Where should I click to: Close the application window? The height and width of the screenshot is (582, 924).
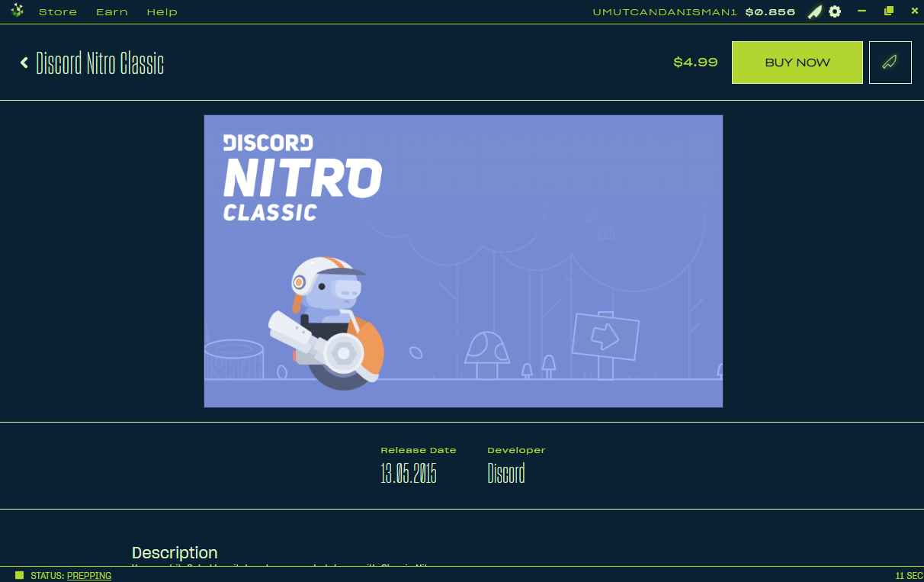point(915,11)
